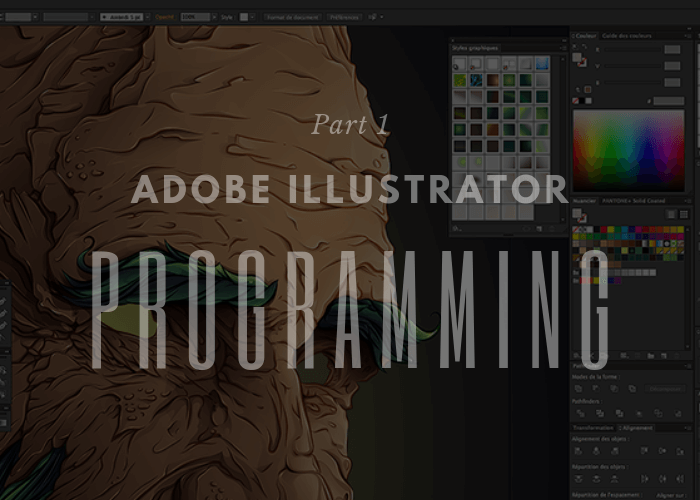
Task: Switch Nuancier panel to thumbnail view
Action: 683,215
